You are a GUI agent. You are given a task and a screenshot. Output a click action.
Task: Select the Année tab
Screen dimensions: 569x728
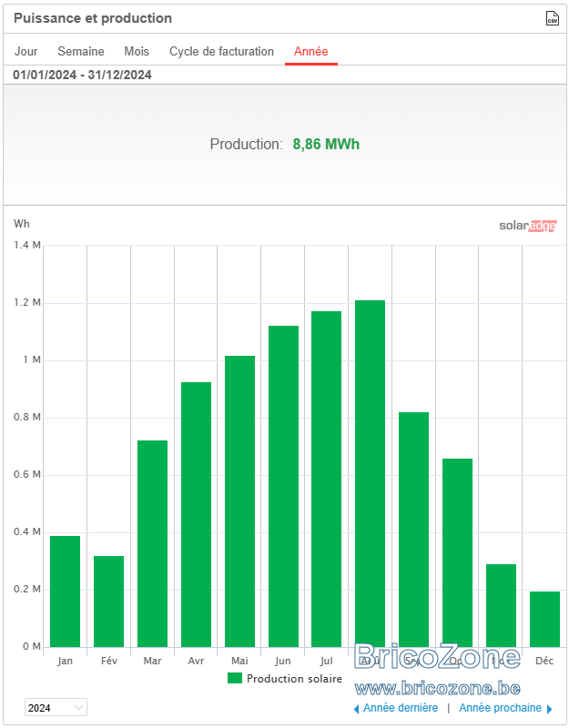coord(310,51)
